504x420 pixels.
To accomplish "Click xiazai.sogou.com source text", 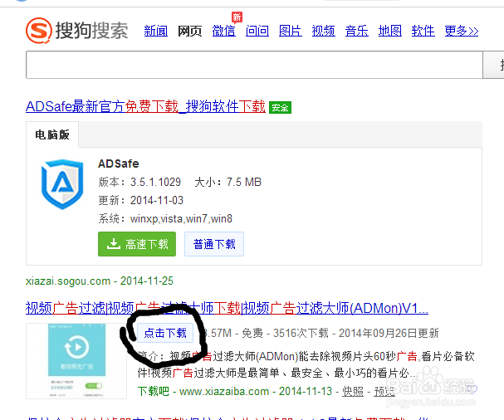I will [x=68, y=281].
